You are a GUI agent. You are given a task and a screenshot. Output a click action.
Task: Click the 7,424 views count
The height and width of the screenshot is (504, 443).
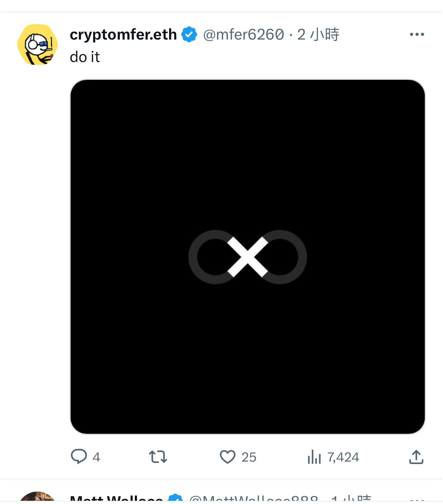coord(343,457)
